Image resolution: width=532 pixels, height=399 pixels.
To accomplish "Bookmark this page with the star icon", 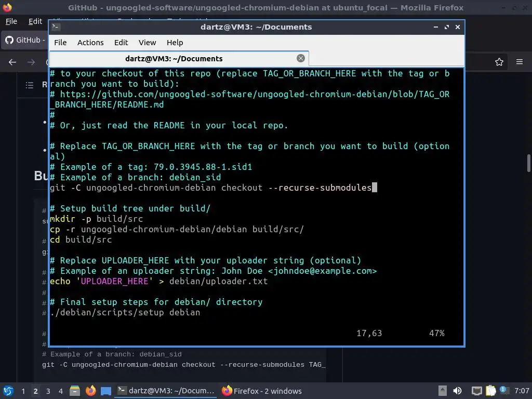I will (x=499, y=62).
